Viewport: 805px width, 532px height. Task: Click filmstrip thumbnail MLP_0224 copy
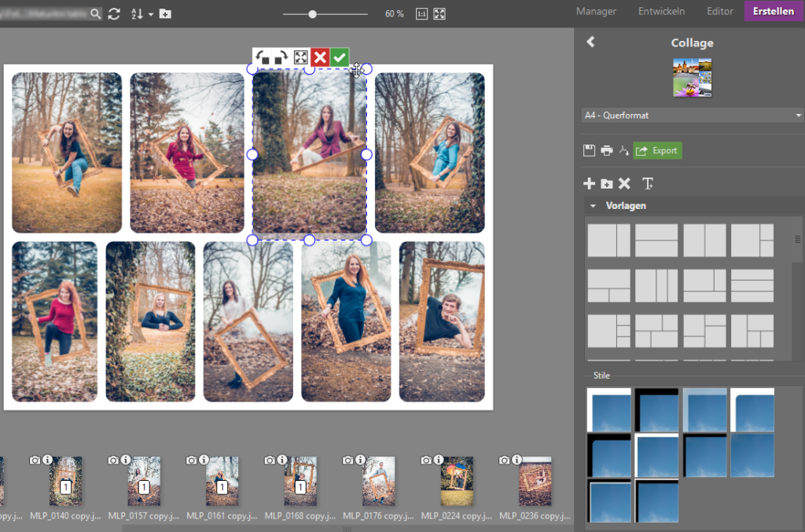(457, 481)
